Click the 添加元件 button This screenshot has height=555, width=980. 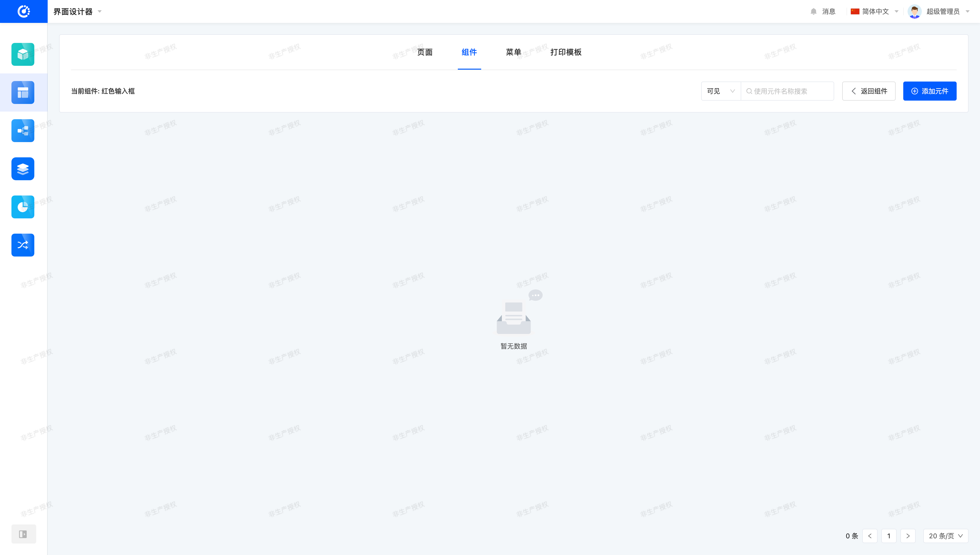pyautogui.click(x=929, y=91)
